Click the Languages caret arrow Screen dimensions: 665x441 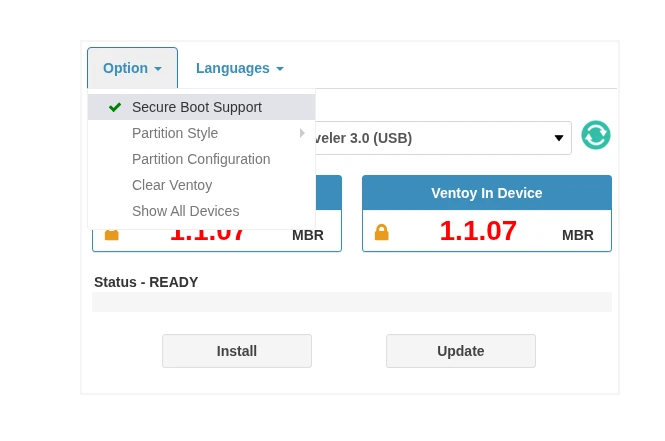tap(280, 69)
